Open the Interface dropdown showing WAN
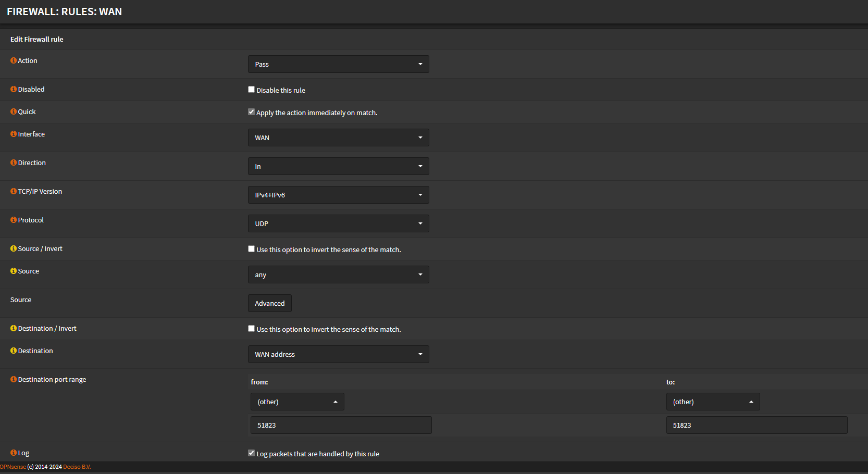Image resolution: width=868 pixels, height=474 pixels. tap(339, 138)
